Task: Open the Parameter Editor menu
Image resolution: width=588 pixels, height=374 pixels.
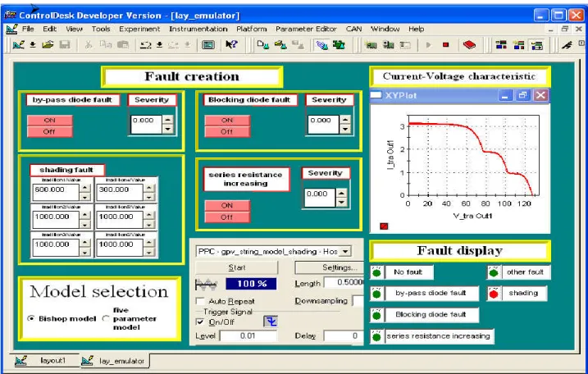Action: coord(306,29)
